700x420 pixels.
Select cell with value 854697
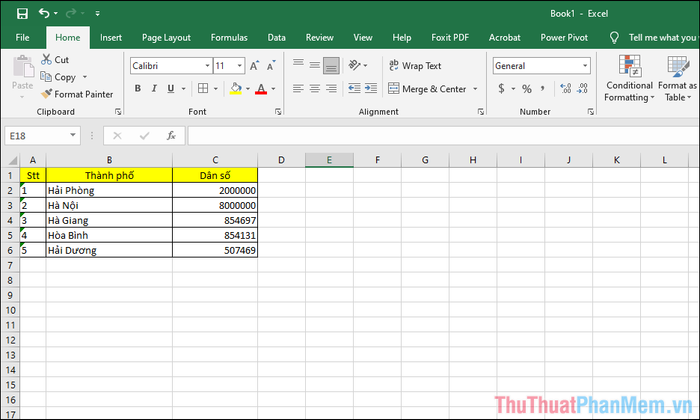(x=215, y=220)
